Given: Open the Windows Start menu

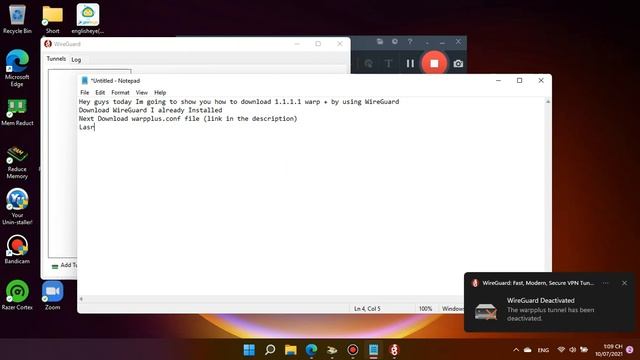Looking at the screenshot, I should coord(249,350).
